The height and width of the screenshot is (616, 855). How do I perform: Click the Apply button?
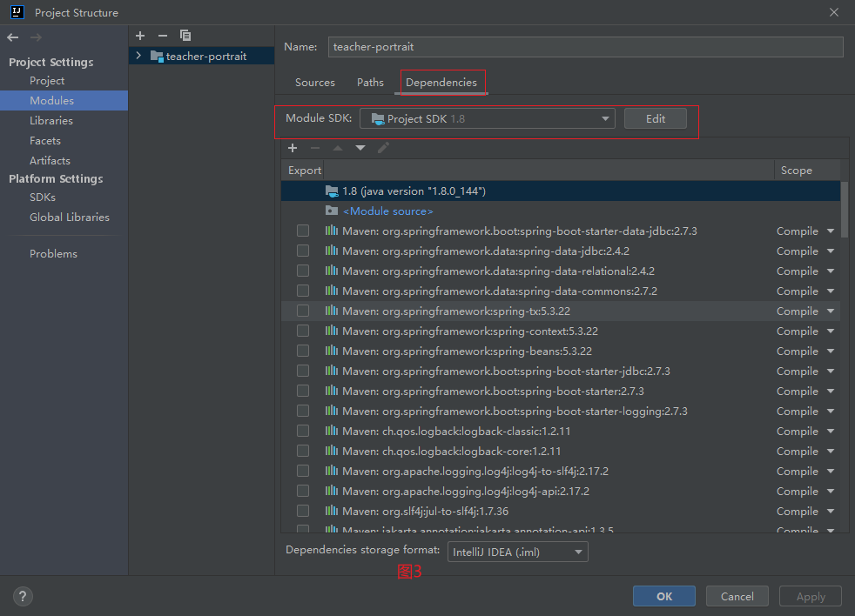pos(811,596)
